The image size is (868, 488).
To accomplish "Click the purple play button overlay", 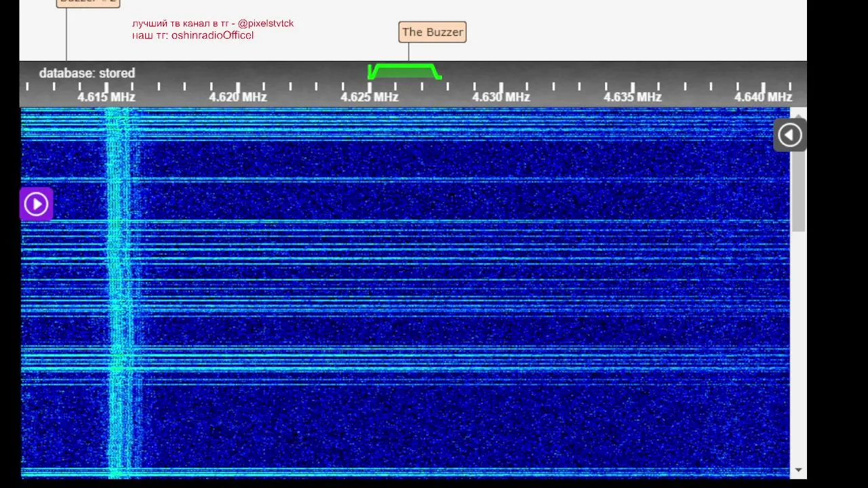I will point(36,204).
